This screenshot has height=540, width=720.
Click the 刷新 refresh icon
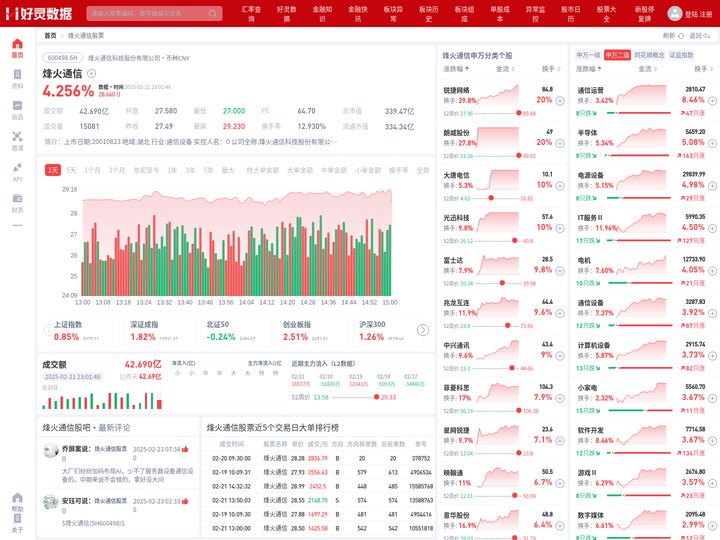681,36
